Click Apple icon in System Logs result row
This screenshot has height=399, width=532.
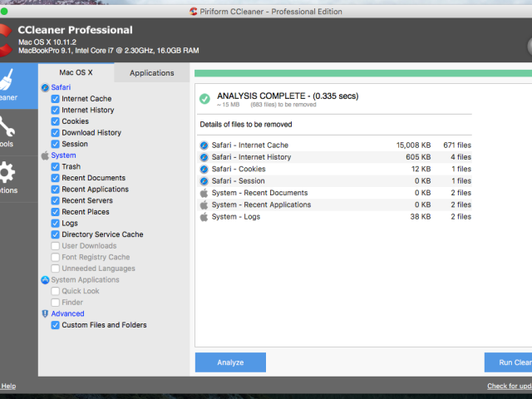204,217
